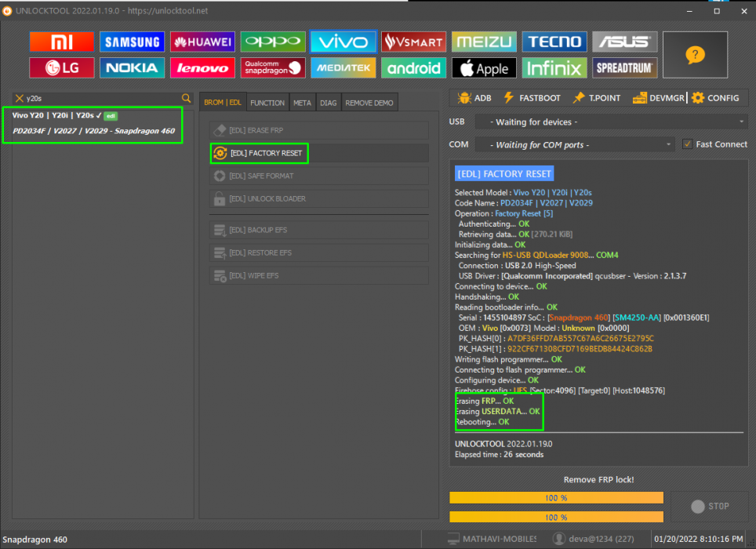Screen dimensions: 756x549
Task: Click Elapsed time : 26 seconds text
Action: click(499, 455)
